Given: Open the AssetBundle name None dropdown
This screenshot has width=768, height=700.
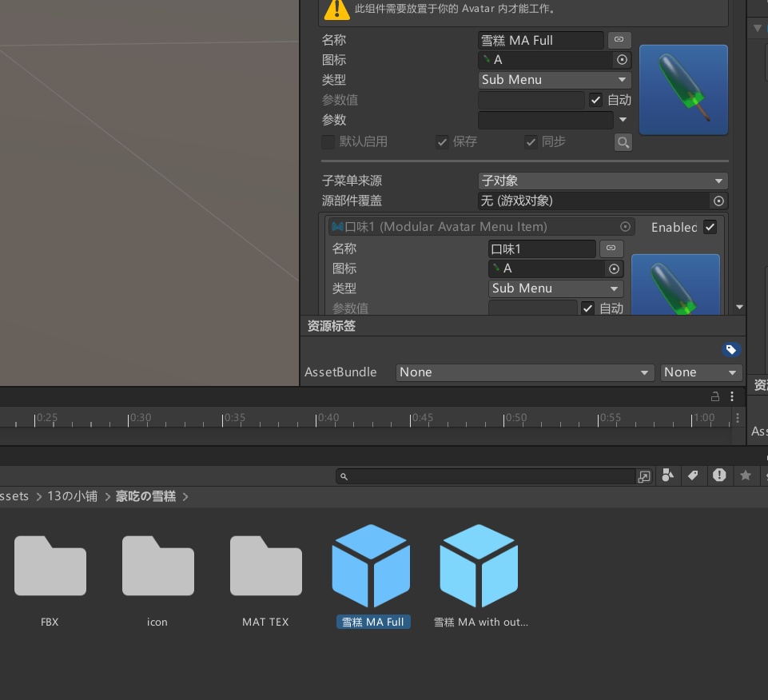Looking at the screenshot, I should [x=524, y=372].
